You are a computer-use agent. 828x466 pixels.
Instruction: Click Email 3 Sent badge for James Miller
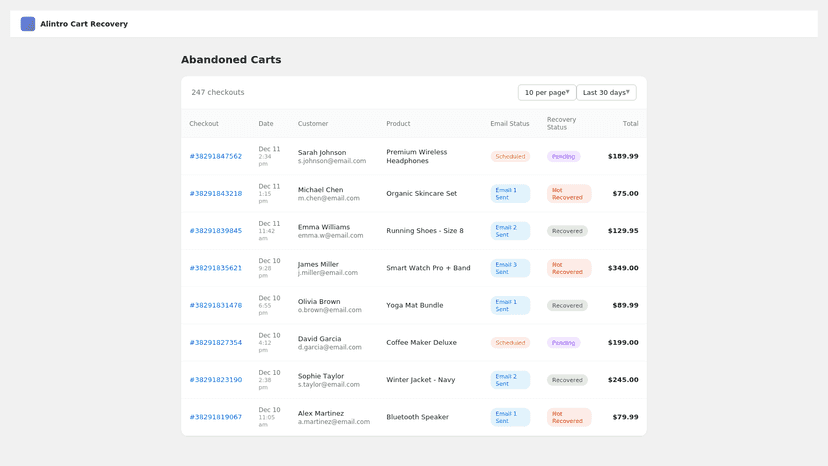click(x=510, y=268)
